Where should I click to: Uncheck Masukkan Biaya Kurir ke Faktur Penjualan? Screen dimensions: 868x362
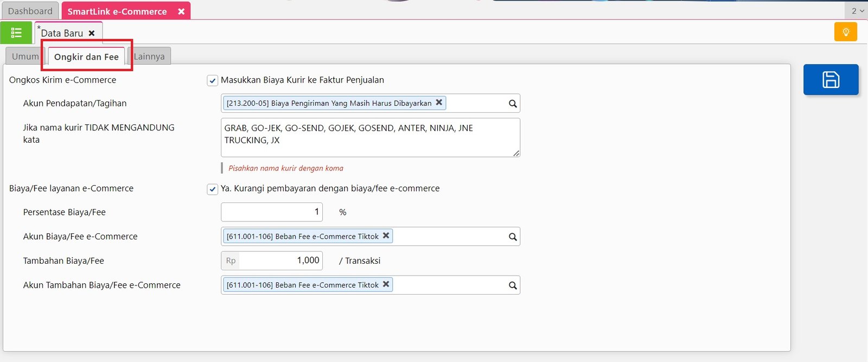click(x=213, y=81)
